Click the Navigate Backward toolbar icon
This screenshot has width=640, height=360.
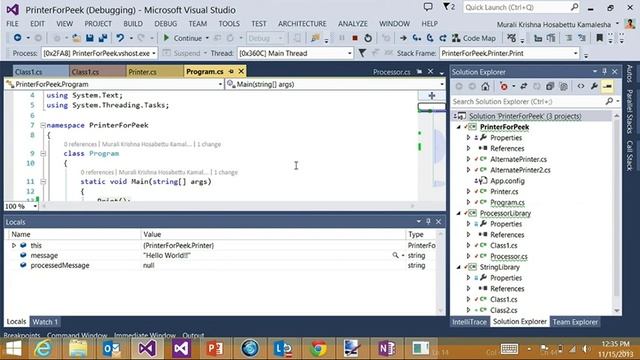click(x=17, y=38)
